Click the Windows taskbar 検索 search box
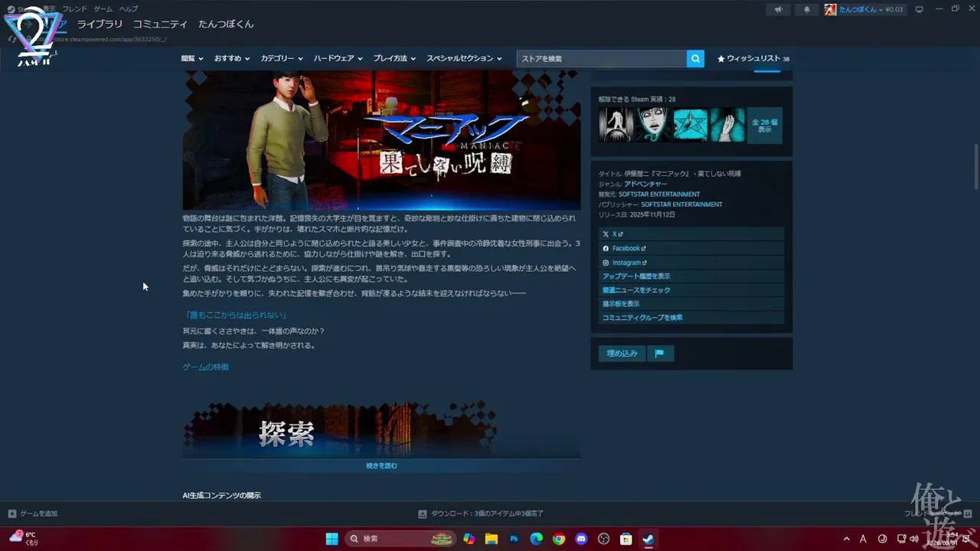Image resolution: width=980 pixels, height=551 pixels. [x=400, y=539]
